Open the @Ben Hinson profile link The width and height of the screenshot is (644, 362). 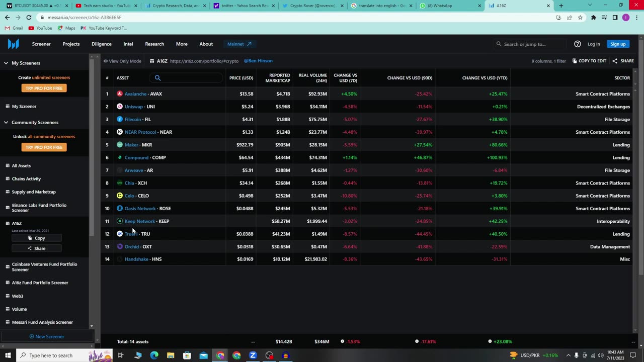[x=258, y=61]
